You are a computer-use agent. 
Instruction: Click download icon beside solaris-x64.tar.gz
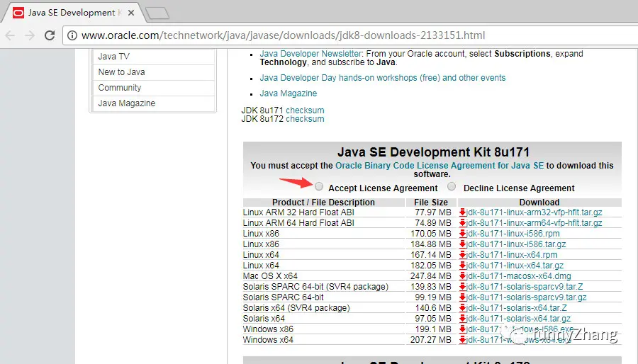(x=462, y=319)
